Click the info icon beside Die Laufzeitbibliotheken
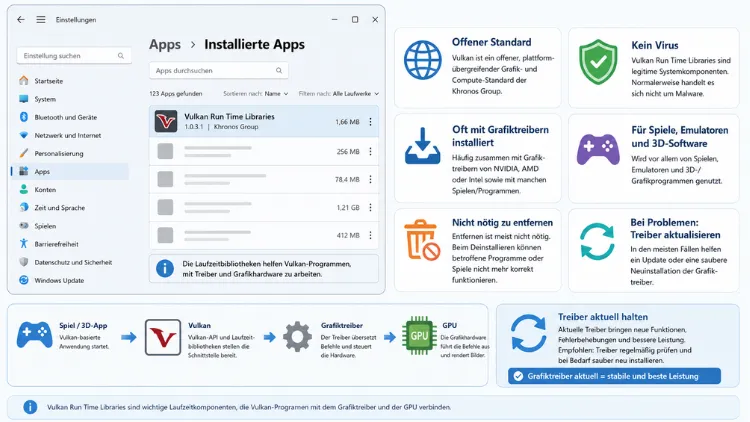750x422 pixels. tap(165, 268)
